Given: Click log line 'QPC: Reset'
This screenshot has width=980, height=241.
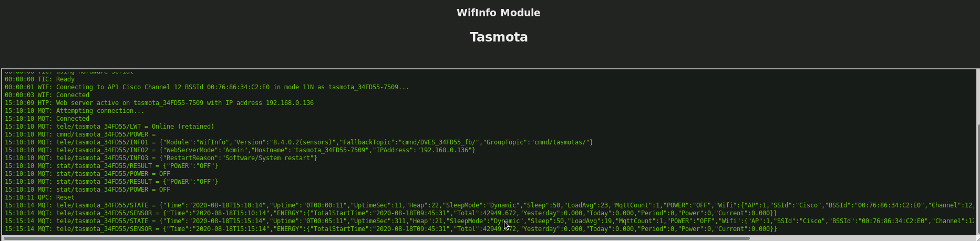Looking at the screenshot, I should 40,197.
